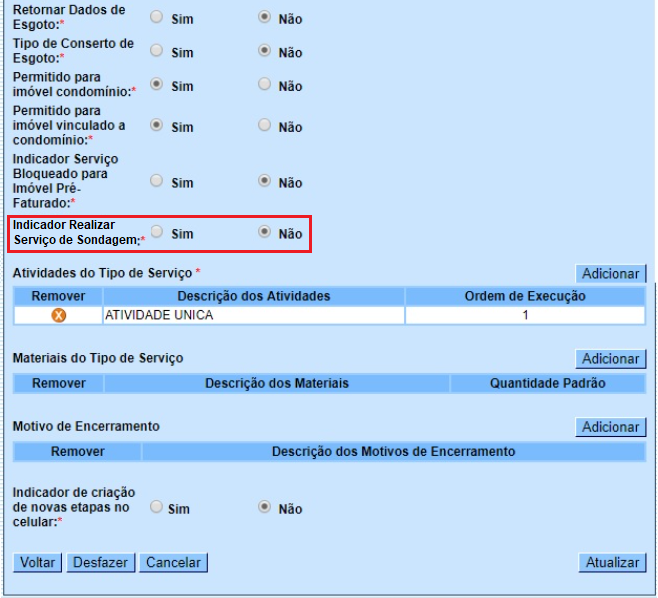Screen dimensions: 658x598
Task: Click the Ordem de Execução column header
Action: click(x=525, y=296)
